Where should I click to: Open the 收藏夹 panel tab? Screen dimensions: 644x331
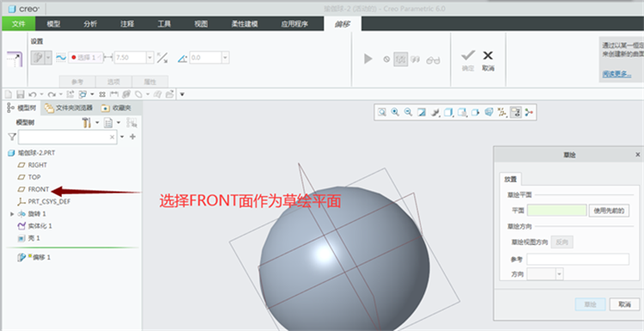coord(117,108)
